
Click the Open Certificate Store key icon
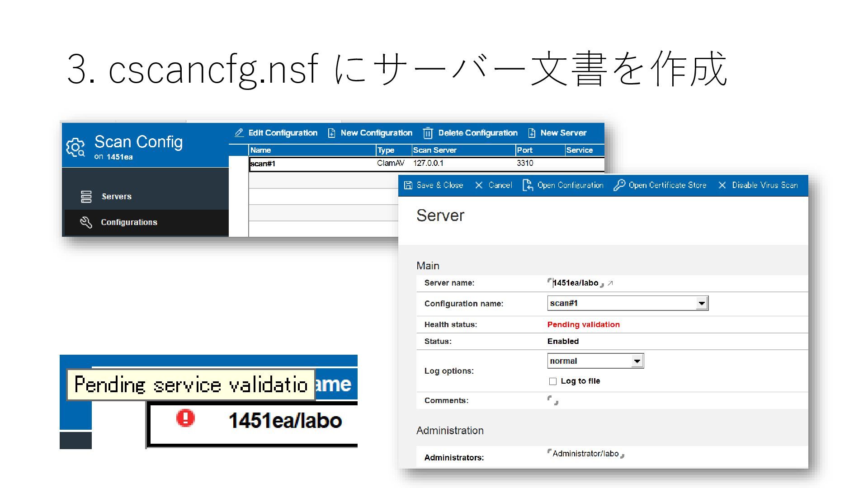pyautogui.click(x=619, y=185)
